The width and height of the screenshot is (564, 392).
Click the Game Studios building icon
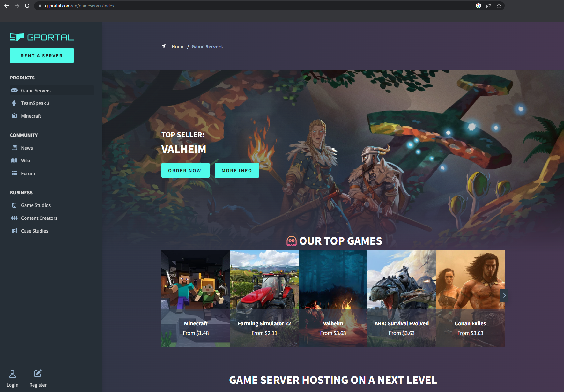[14, 205]
